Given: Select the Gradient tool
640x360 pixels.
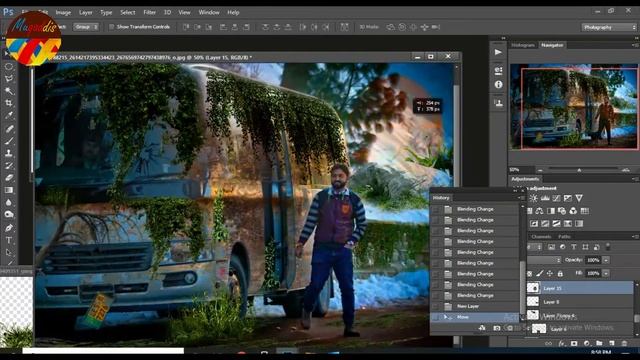Looking at the screenshot, I should 9,190.
